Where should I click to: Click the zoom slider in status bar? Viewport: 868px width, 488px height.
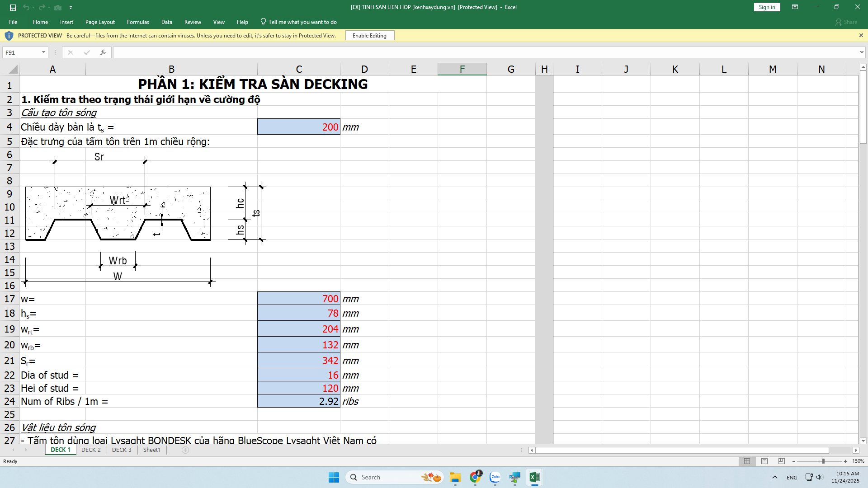[x=823, y=461]
